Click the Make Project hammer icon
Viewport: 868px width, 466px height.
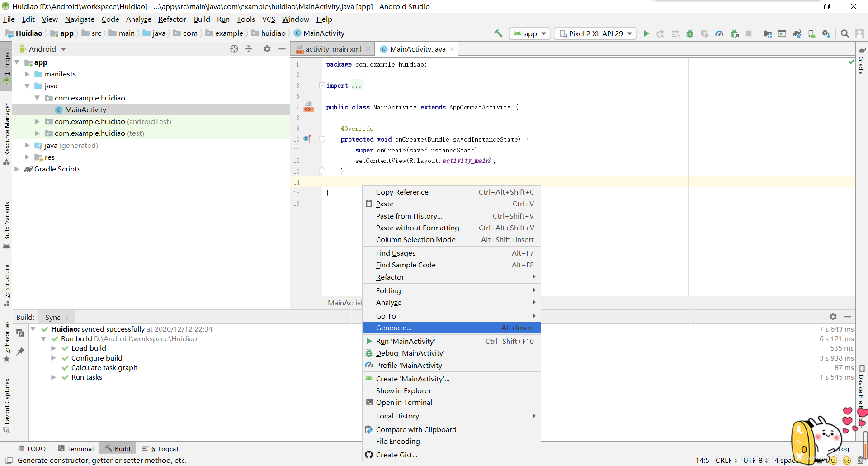[498, 33]
